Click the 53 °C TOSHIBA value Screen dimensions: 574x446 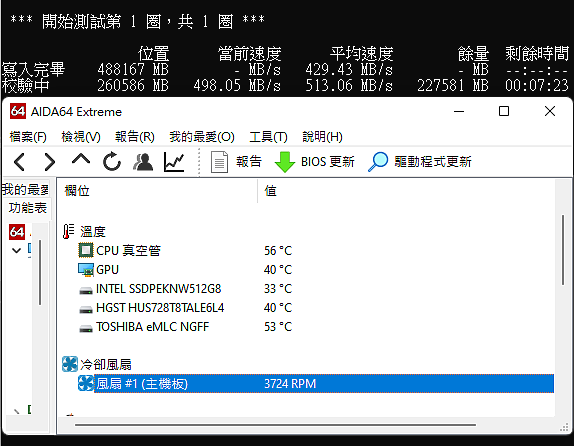pyautogui.click(x=278, y=327)
